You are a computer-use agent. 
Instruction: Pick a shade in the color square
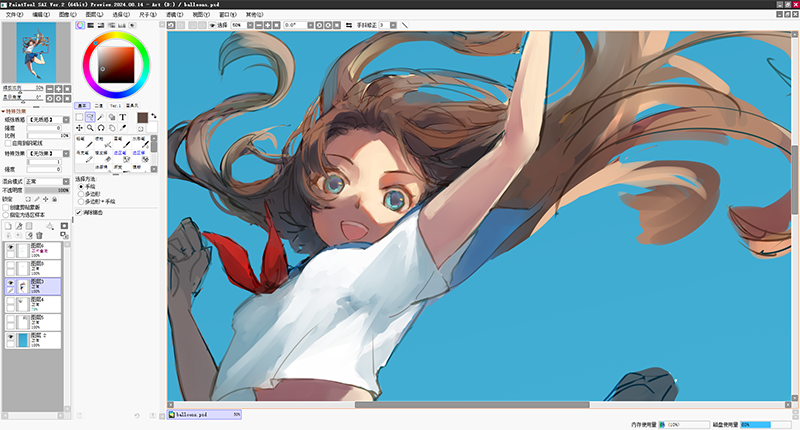pyautogui.click(x=116, y=65)
